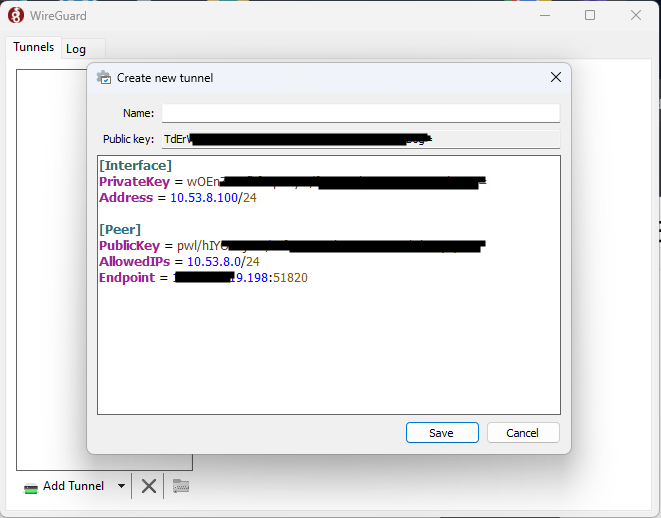Click the Name: label
This screenshot has width=661, height=518.
[138, 113]
